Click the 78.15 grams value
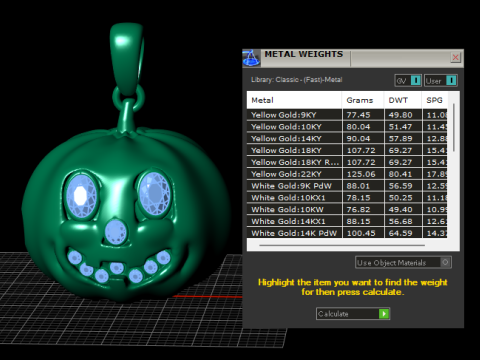Screen dimensions: 480x360 coord(358,198)
